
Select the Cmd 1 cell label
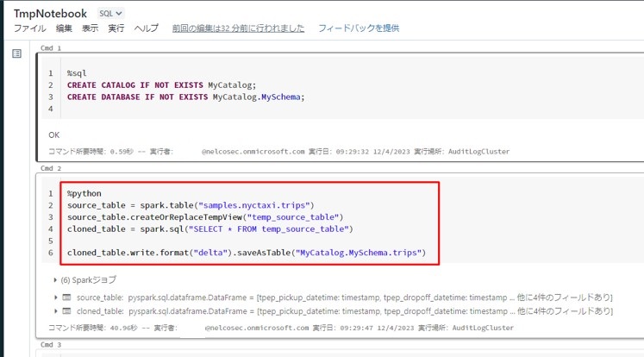[51, 48]
